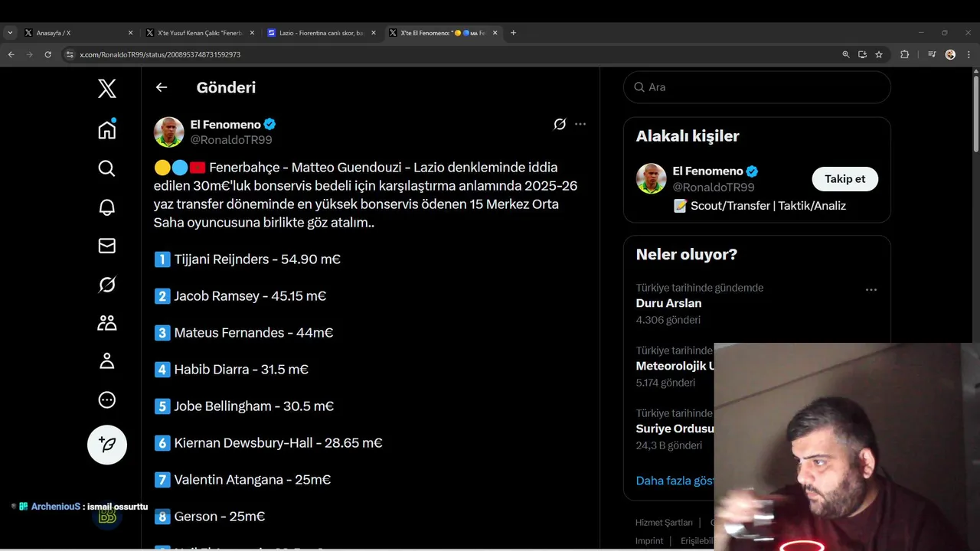Viewport: 980px width, 551px height.
Task: Click Kiernan Dewsbury-Hall - 28.65 m€ text
Action: click(278, 443)
